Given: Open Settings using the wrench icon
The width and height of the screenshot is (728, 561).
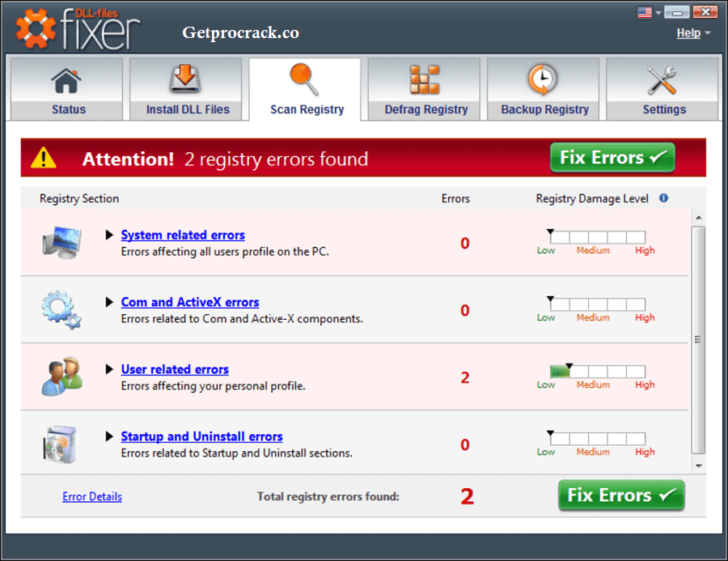Looking at the screenshot, I should coord(662,79).
